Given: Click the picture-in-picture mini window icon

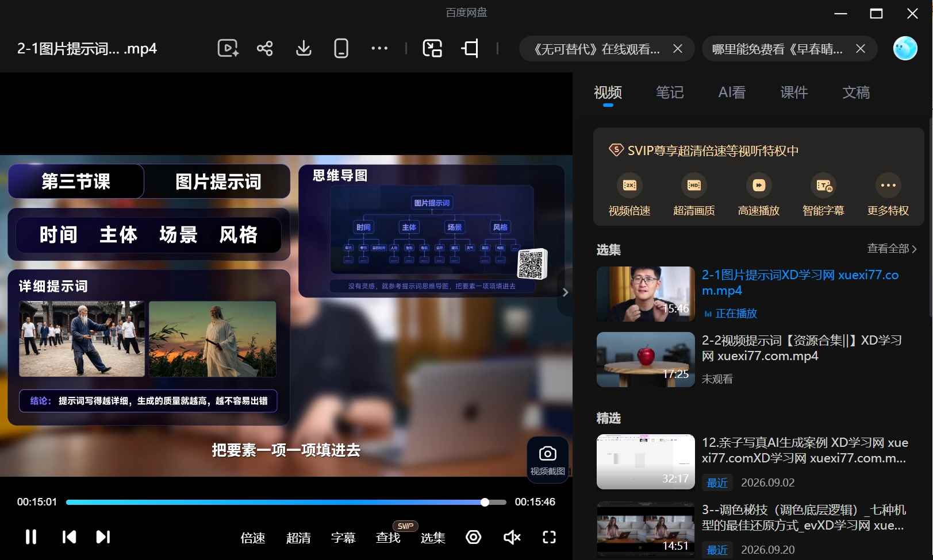Looking at the screenshot, I should pos(432,49).
